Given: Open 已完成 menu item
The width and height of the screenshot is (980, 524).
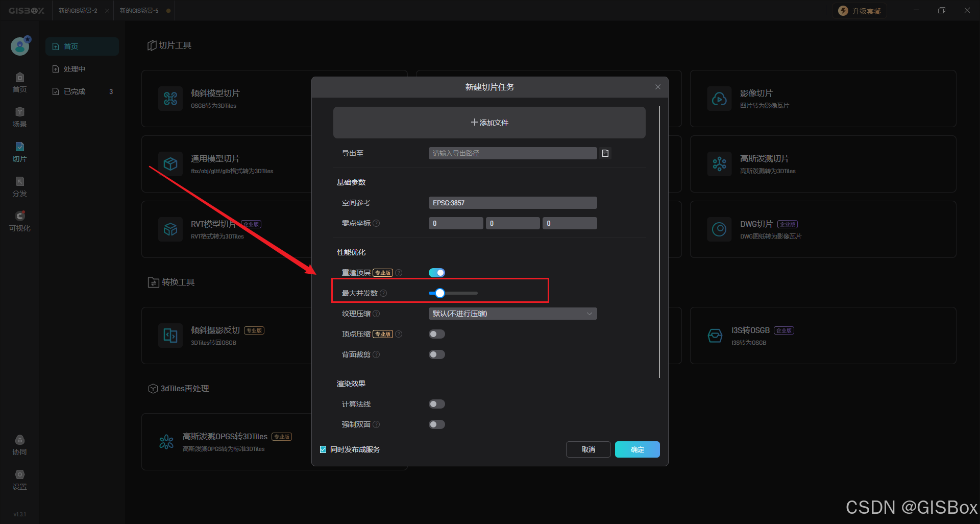Looking at the screenshot, I should coord(82,91).
